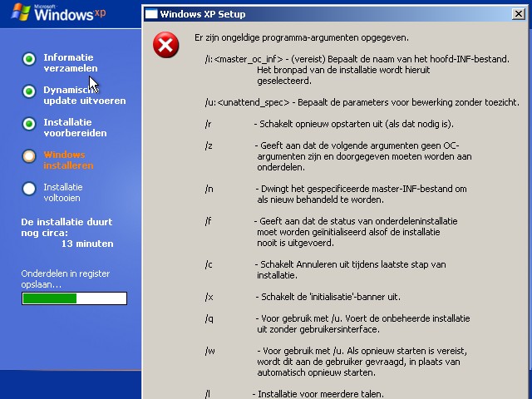Click the /u:<unattend_spec> argument text

click(247, 102)
